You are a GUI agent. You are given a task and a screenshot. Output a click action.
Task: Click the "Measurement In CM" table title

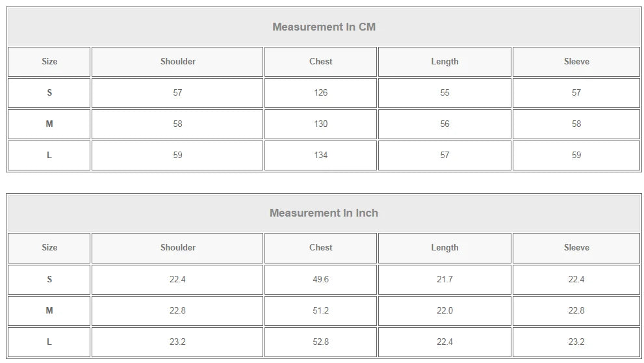(324, 27)
